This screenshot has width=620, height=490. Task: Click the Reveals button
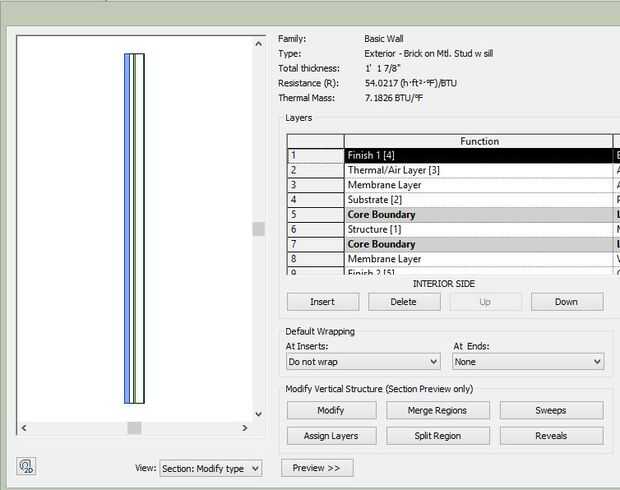tap(551, 436)
